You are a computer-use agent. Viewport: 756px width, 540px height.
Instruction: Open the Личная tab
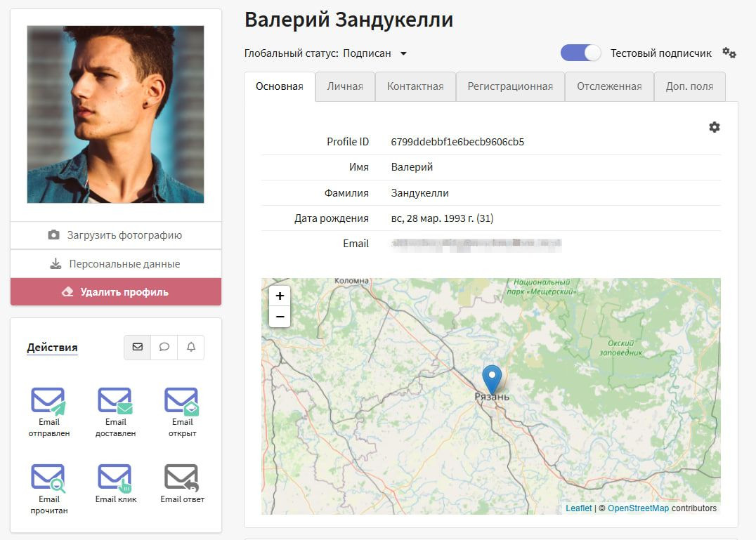pyautogui.click(x=345, y=86)
